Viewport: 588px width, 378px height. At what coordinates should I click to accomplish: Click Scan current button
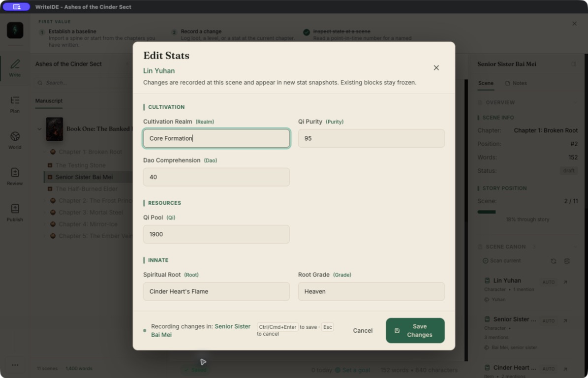point(501,261)
